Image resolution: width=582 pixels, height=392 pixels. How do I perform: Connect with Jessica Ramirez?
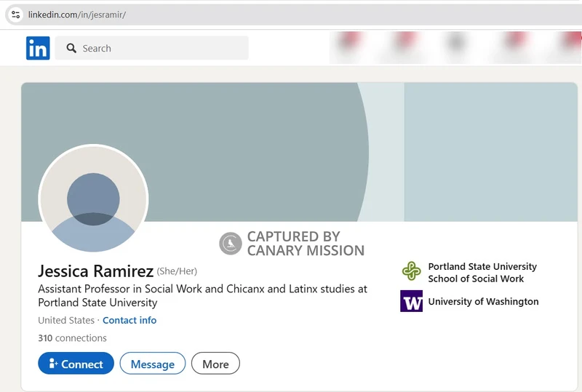tap(76, 364)
